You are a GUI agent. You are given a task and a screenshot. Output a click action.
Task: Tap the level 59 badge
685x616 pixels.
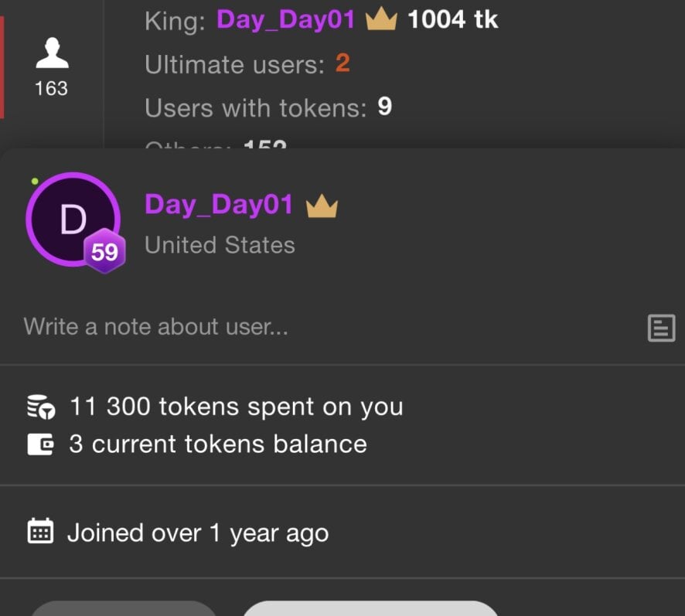(104, 251)
